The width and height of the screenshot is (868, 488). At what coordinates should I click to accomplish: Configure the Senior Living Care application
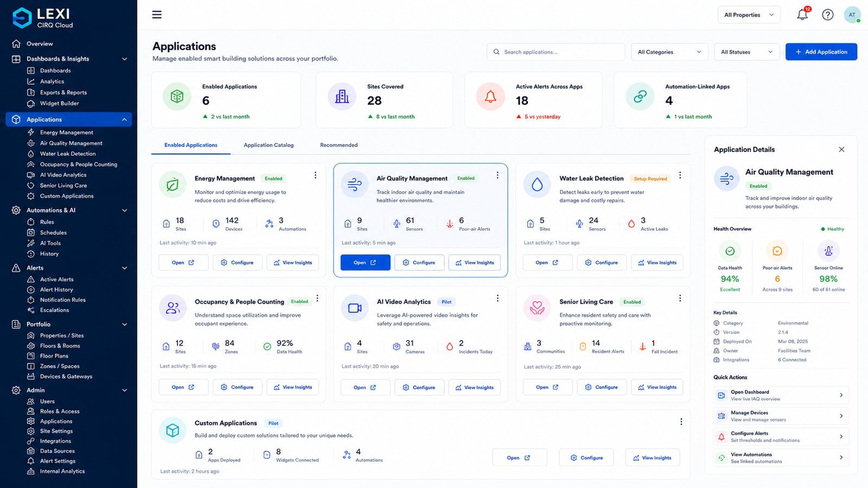point(602,387)
